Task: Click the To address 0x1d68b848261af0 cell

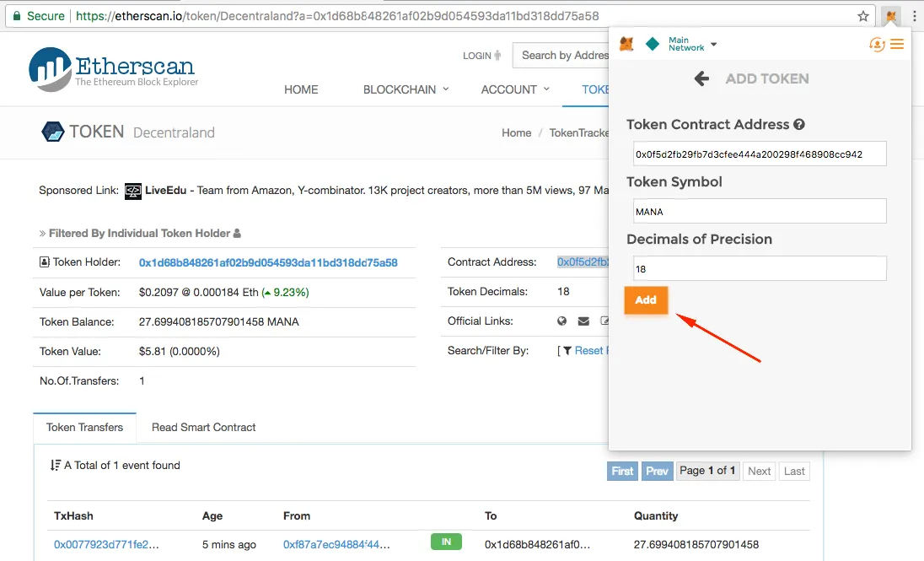Action: click(537, 544)
